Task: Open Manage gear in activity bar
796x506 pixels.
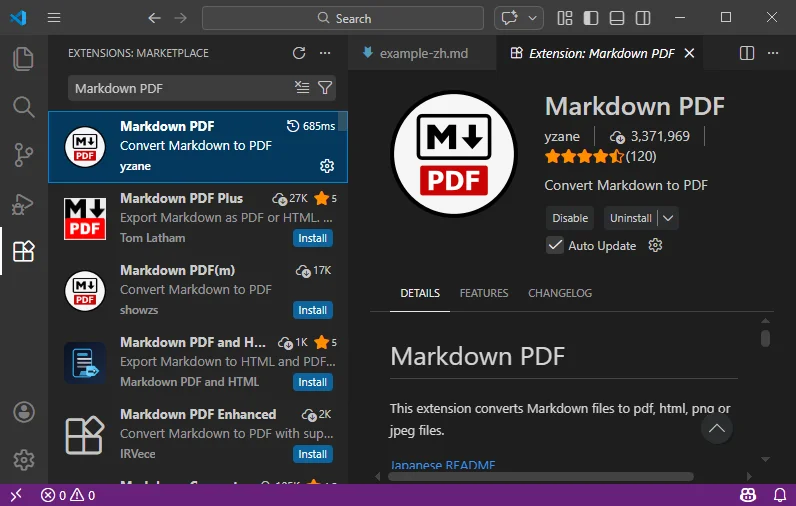Action: click(23, 460)
